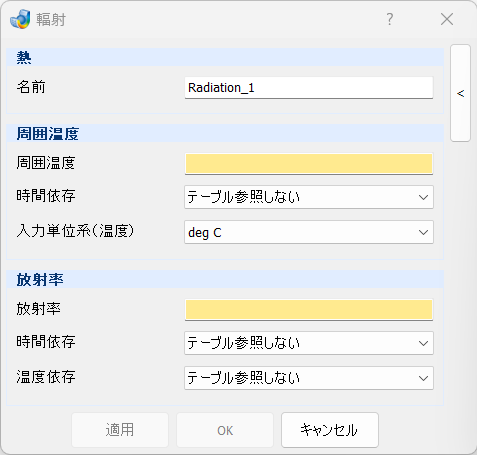Screen dimensions: 477x455
Task: Click the OK button
Action: point(225,430)
